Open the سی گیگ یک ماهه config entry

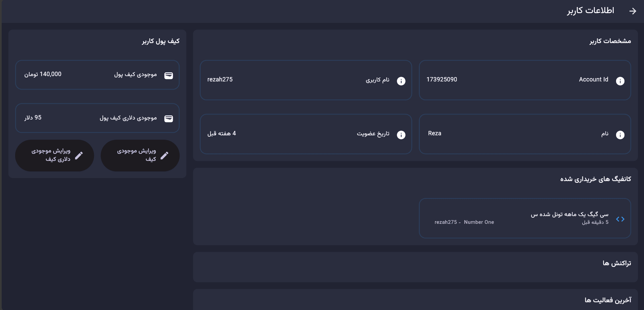tap(569, 214)
